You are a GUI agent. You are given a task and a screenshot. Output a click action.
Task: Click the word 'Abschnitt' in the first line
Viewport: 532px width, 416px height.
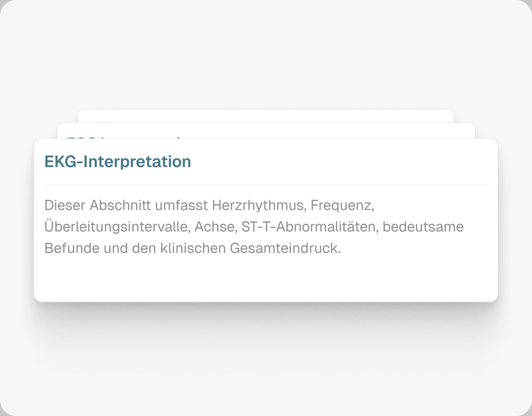(120, 205)
